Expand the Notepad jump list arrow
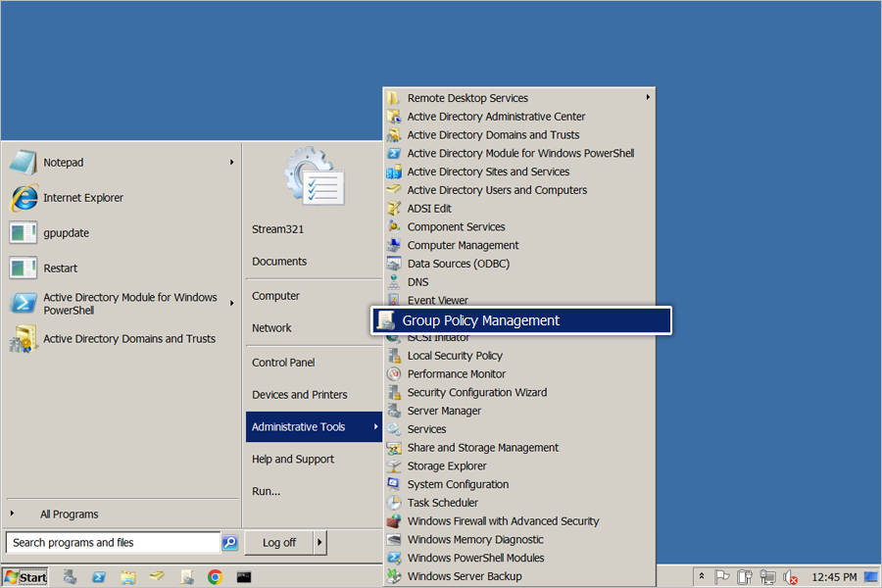The width and height of the screenshot is (882, 588). click(231, 162)
